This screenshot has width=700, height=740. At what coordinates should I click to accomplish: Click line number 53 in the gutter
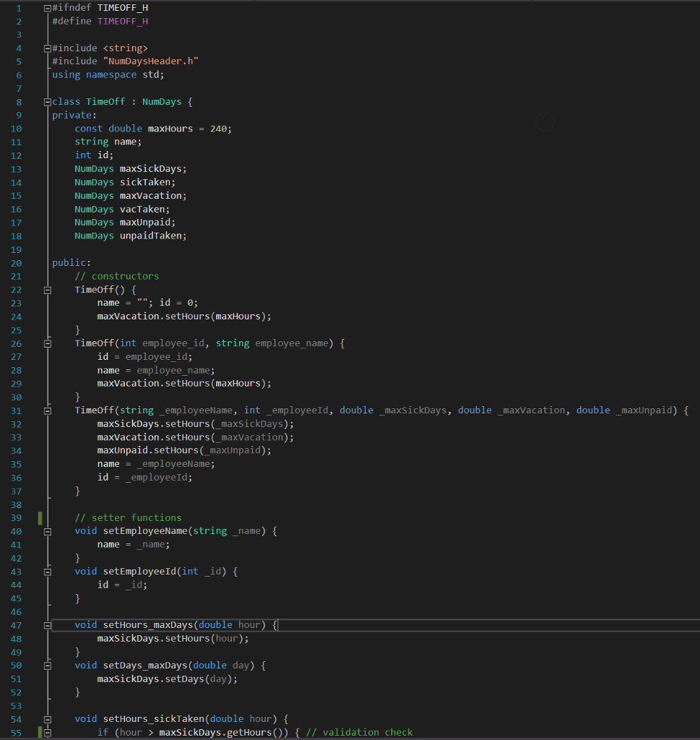(x=16, y=706)
